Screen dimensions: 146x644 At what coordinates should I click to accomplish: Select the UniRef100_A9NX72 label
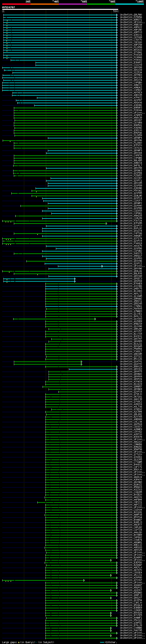click(131, 85)
